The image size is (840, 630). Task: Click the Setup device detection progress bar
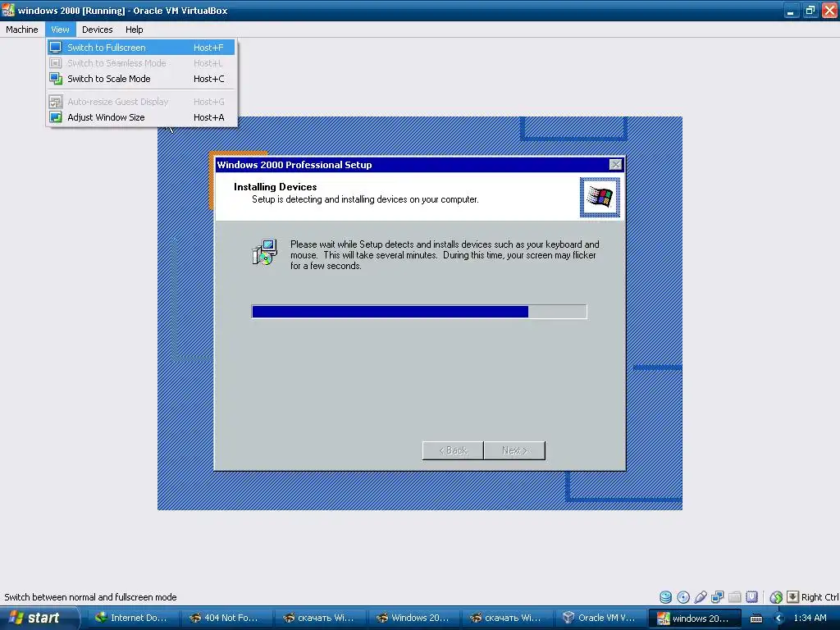[x=419, y=311]
